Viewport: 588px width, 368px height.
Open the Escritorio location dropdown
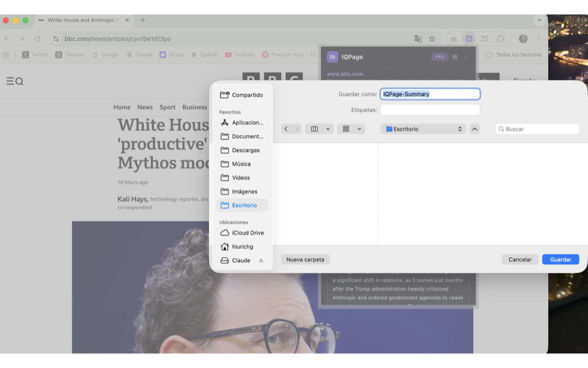423,129
